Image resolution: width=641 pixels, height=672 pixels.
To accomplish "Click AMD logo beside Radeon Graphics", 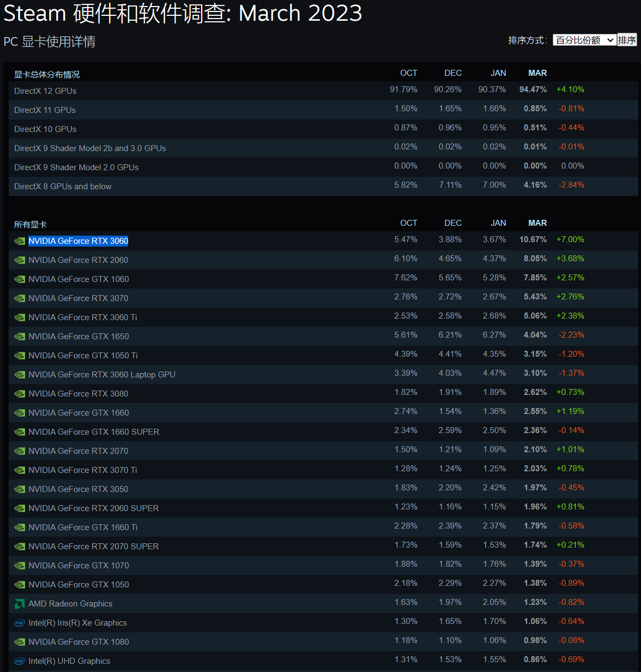I will click(20, 604).
